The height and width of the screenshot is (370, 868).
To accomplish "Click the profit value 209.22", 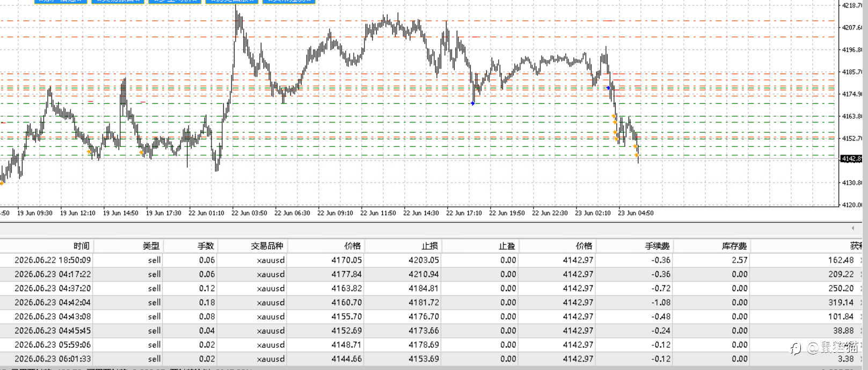I will pos(841,274).
